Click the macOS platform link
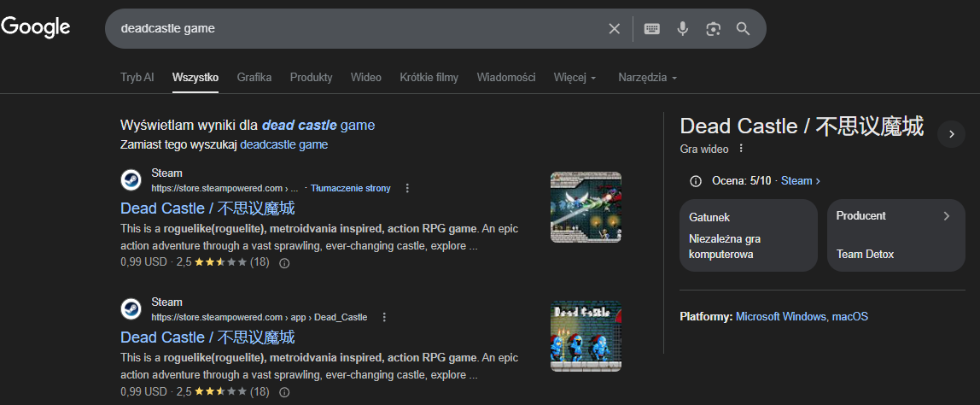Viewport: 980px width, 405px height. (x=850, y=317)
